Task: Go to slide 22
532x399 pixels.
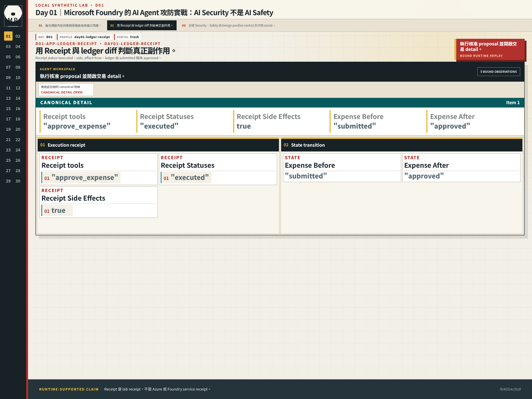Action: click(x=18, y=140)
